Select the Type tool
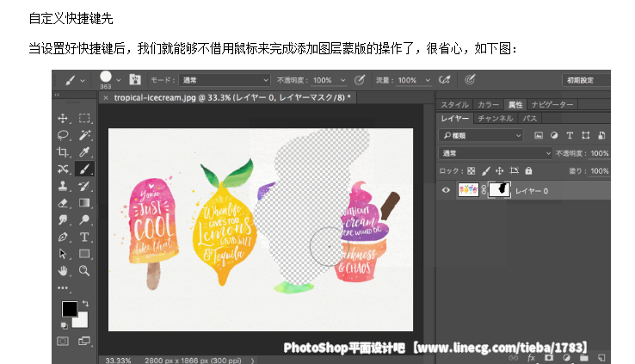Viewport: 635px width, 364px height. (x=84, y=237)
